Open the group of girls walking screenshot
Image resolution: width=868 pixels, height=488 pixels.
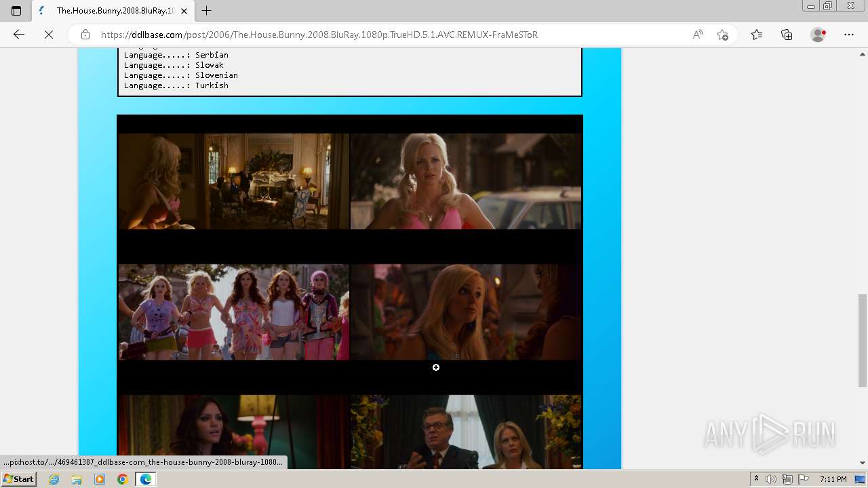[233, 312]
